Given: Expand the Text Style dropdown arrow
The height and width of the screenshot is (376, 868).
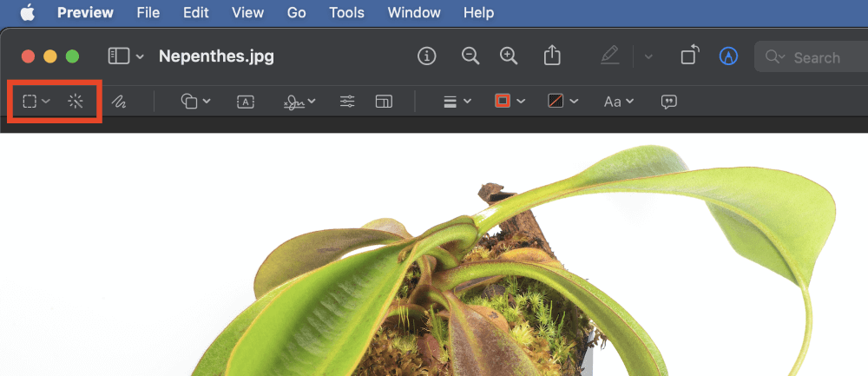Looking at the screenshot, I should click(629, 102).
